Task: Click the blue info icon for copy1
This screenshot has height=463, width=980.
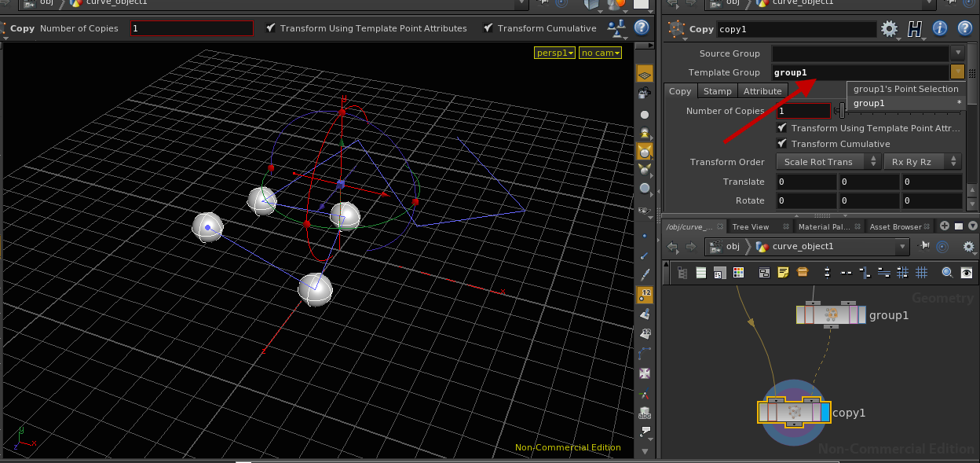Action: pyautogui.click(x=940, y=30)
